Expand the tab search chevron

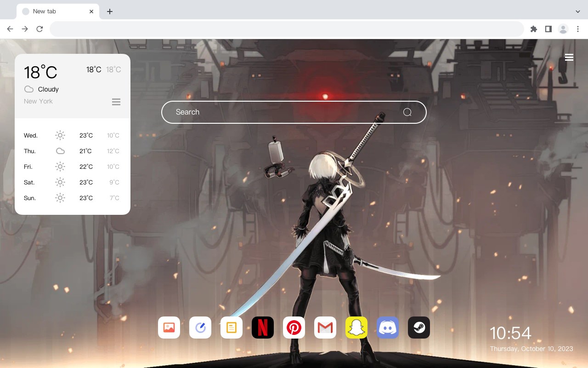pyautogui.click(x=578, y=11)
